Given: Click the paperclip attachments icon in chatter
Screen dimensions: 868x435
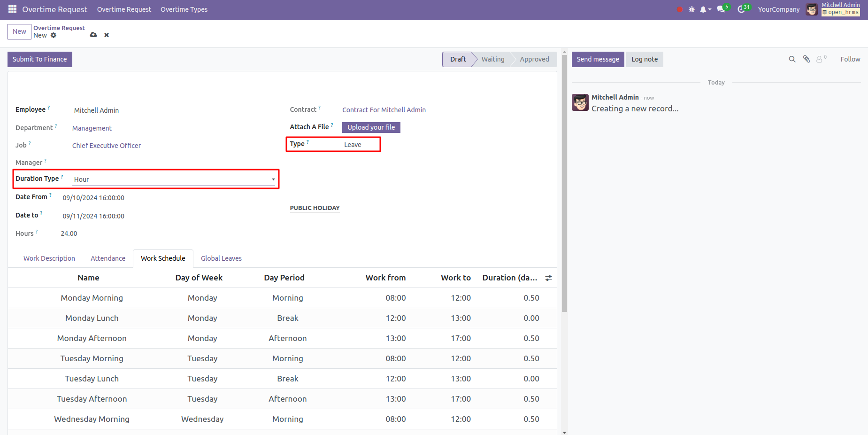Looking at the screenshot, I should 807,59.
